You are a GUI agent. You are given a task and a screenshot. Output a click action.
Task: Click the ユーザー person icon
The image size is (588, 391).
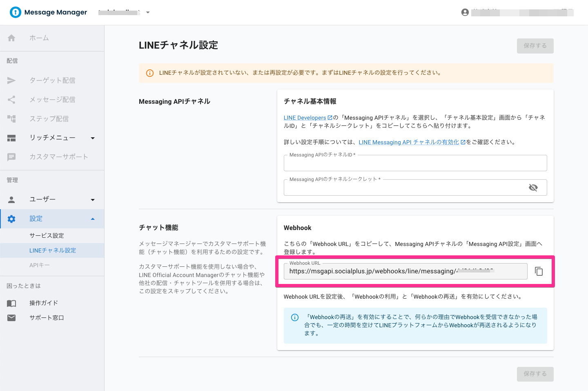coord(11,199)
